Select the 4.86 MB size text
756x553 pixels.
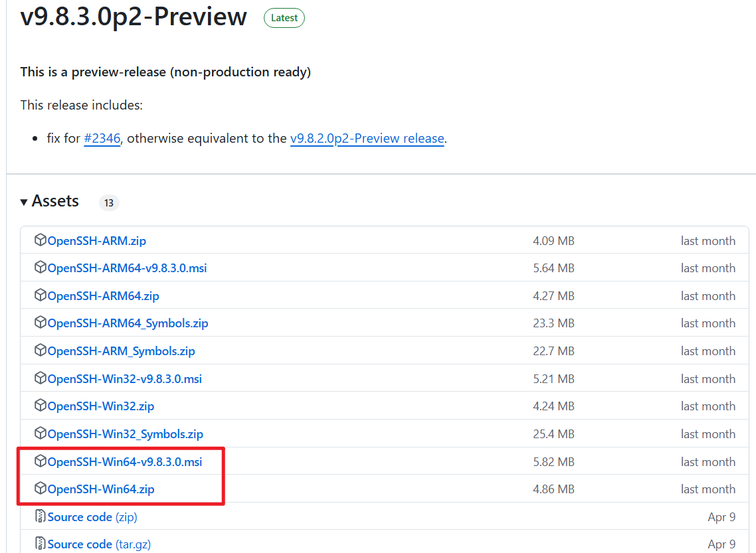[553, 489]
